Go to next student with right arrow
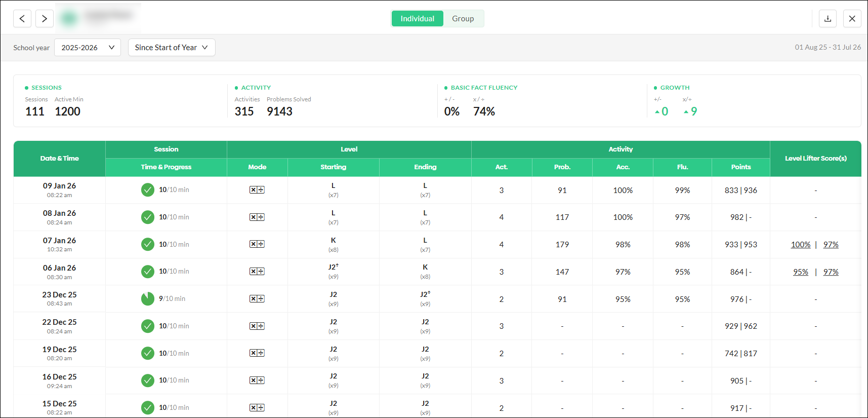Image resolution: width=868 pixels, height=418 pixels. coord(45,19)
